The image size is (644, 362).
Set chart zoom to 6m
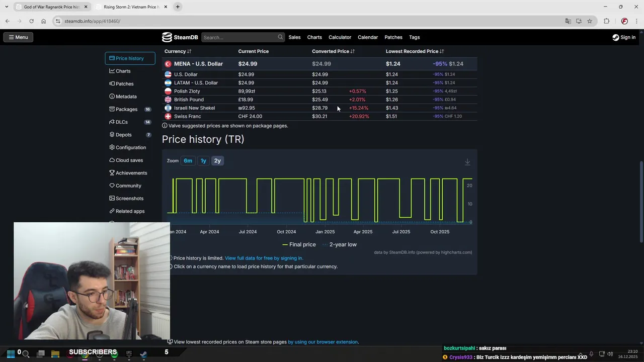188,161
